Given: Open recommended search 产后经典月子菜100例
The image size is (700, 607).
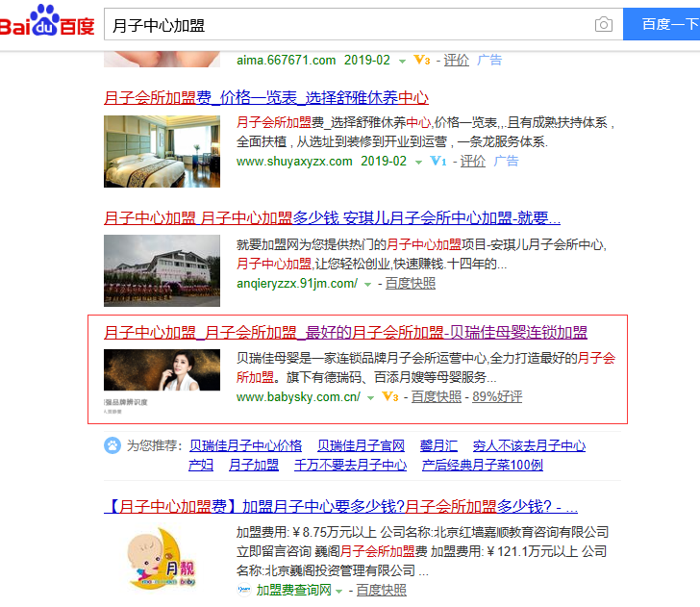Looking at the screenshot, I should [483, 465].
